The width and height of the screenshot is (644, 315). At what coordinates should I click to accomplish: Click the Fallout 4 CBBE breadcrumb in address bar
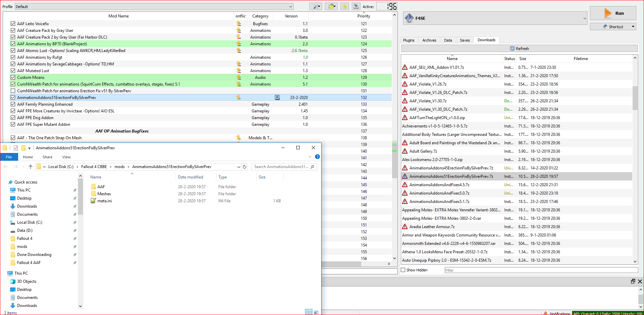[94, 167]
